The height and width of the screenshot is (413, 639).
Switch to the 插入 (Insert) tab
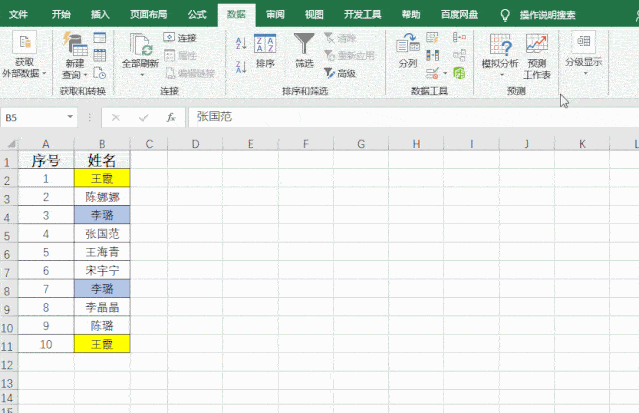[x=100, y=15]
